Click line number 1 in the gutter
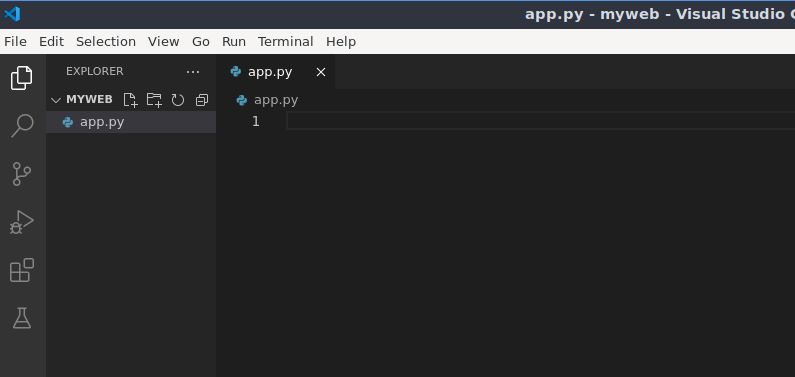795x377 pixels. click(x=256, y=122)
